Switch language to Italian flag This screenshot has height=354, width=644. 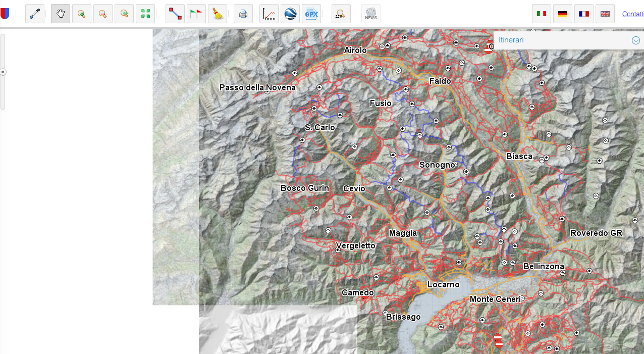point(542,14)
